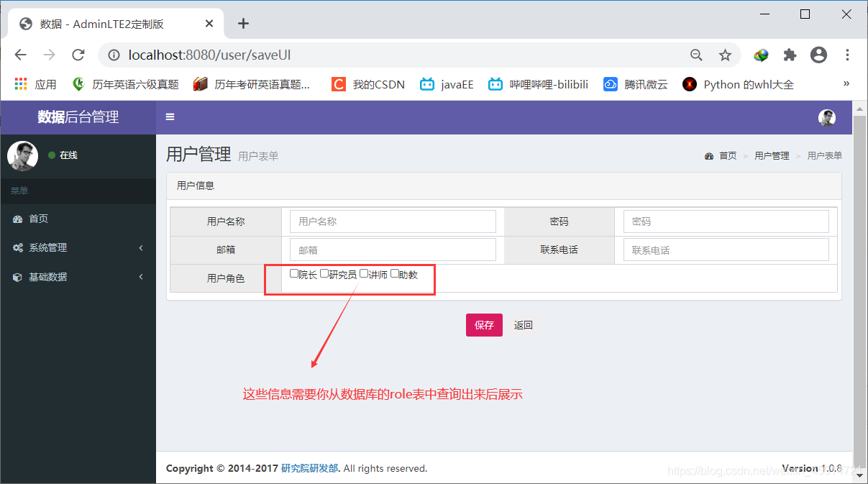Click into the 邮箱 input field
868x484 pixels.
point(393,250)
